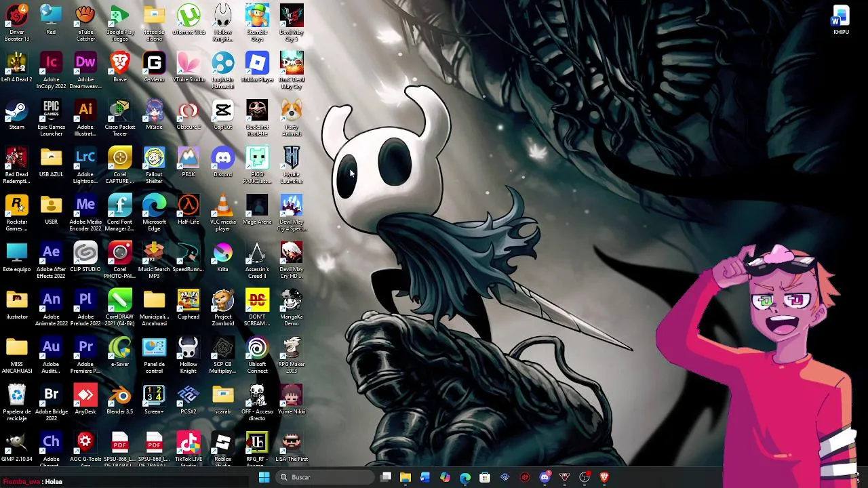Viewport: 868px width, 488px height.
Task: Click the Buscar taskbar search box
Action: [325, 477]
